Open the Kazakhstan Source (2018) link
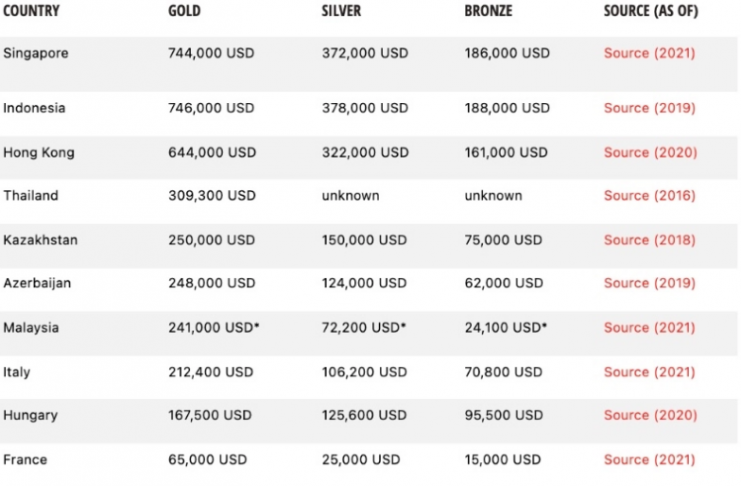The image size is (741, 486). pyautogui.click(x=649, y=240)
